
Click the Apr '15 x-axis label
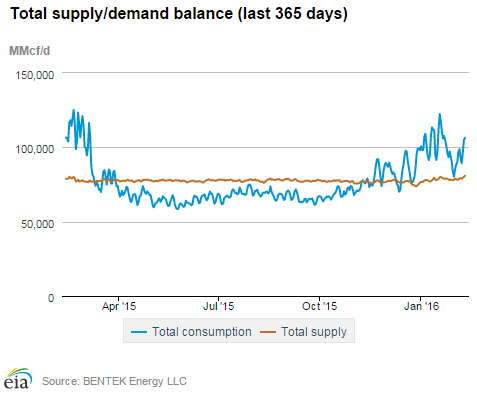click(x=119, y=306)
